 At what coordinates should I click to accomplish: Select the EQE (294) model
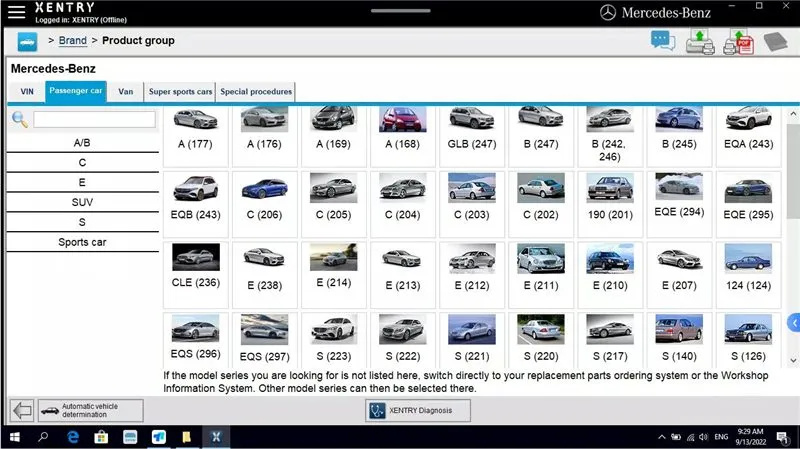pyautogui.click(x=679, y=204)
